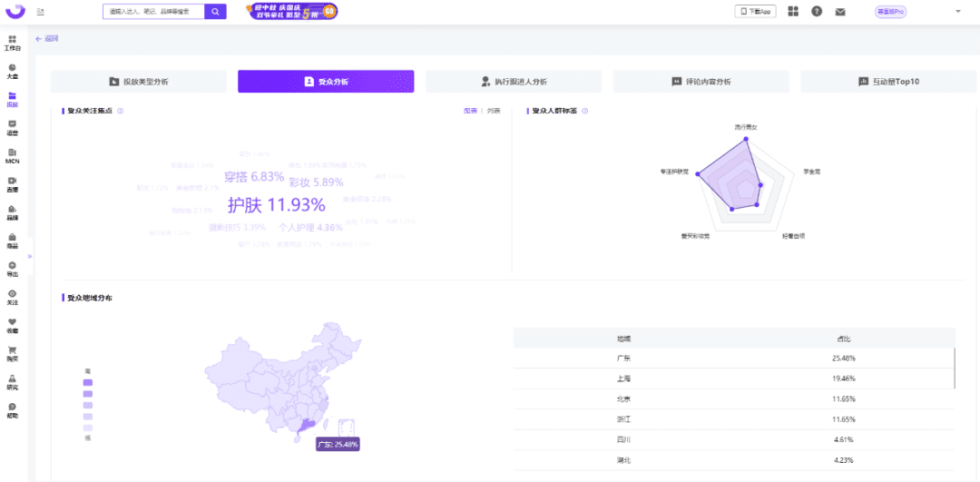The height and width of the screenshot is (482, 980).
Task: Click the Pro membership badge
Action: 891,11
